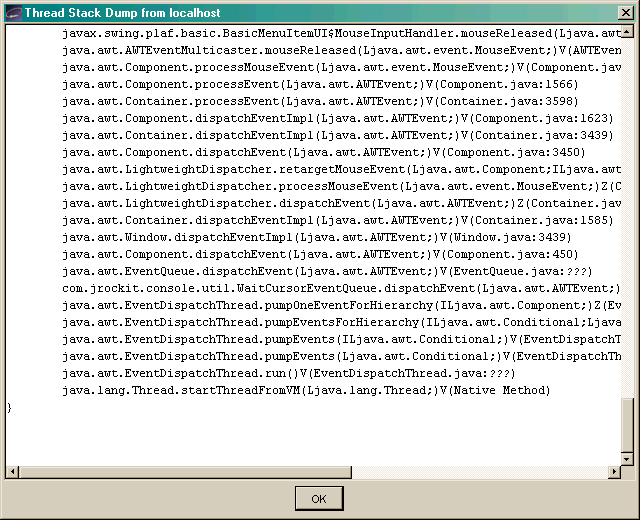Image resolution: width=640 pixels, height=520 pixels.
Task: Click the 'Thread Stack Dump from localhost' title
Action: click(122, 13)
